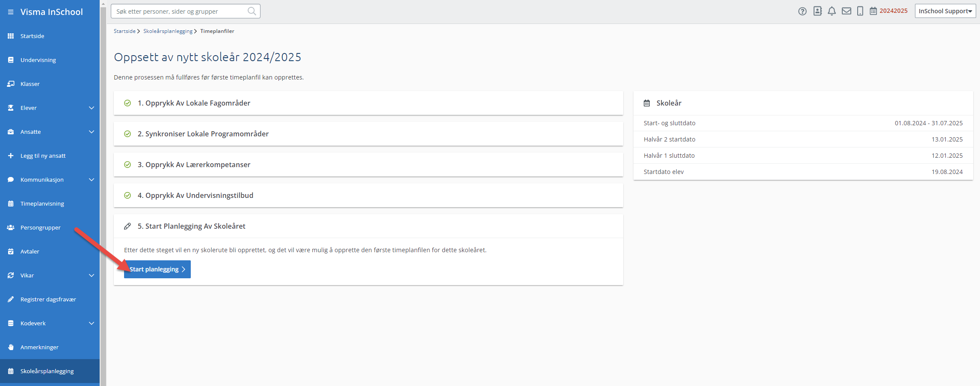Viewport: 980px width, 386px height.
Task: Select Startdato elev value 19.08.2024
Action: click(x=947, y=172)
